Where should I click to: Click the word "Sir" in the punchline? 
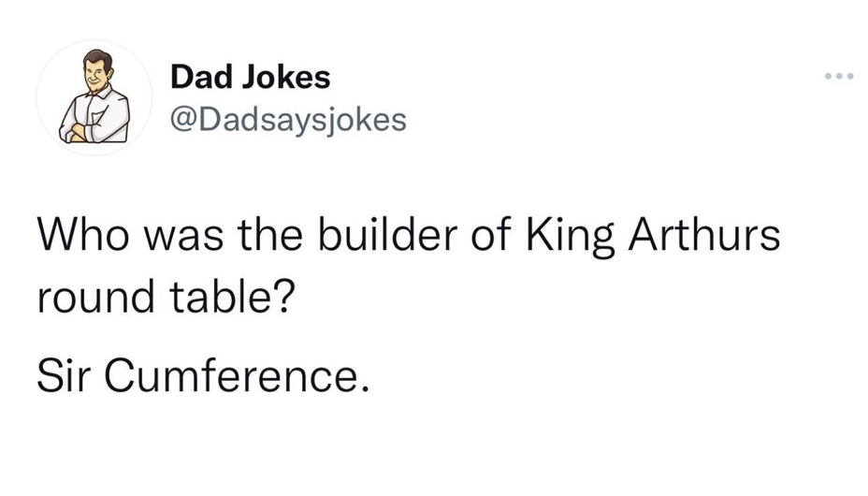62,375
